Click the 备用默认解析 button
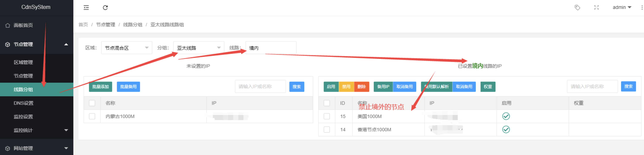 click(x=437, y=87)
